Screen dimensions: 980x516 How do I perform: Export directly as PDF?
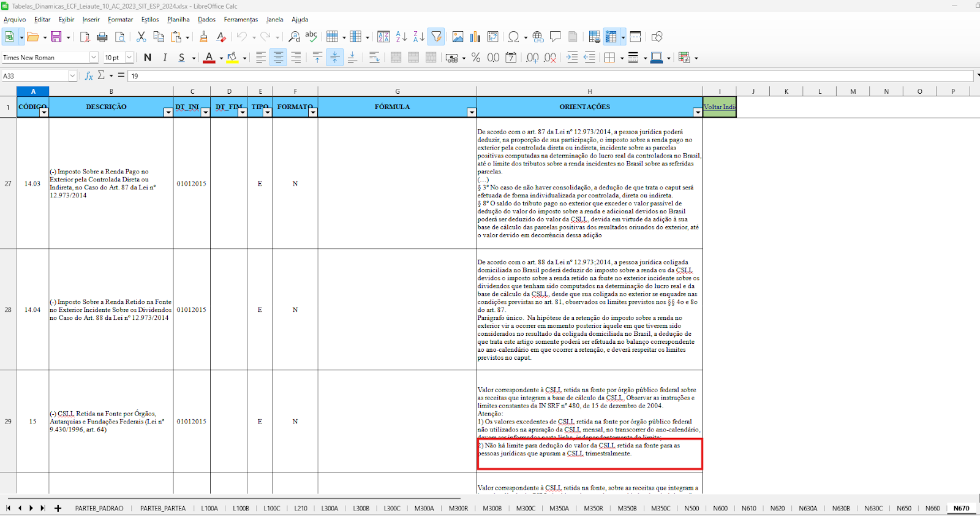coord(85,37)
